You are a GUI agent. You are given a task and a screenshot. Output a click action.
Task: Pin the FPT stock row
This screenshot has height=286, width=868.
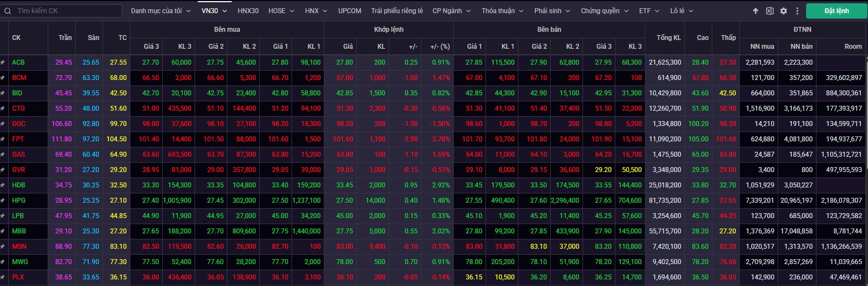[3, 139]
